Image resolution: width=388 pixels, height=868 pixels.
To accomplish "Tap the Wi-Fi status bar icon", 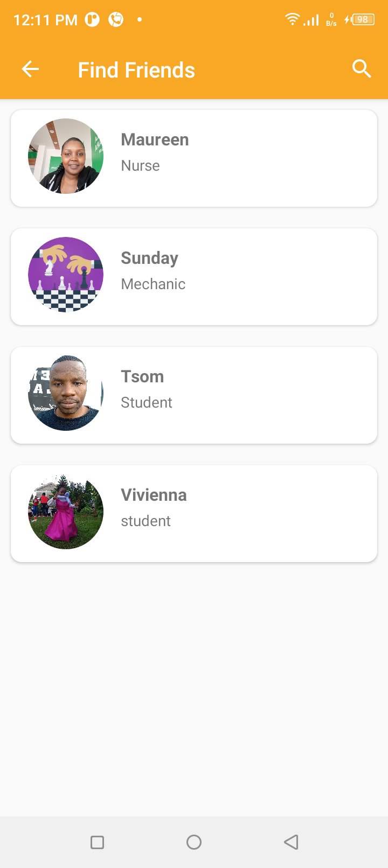I will (x=292, y=19).
